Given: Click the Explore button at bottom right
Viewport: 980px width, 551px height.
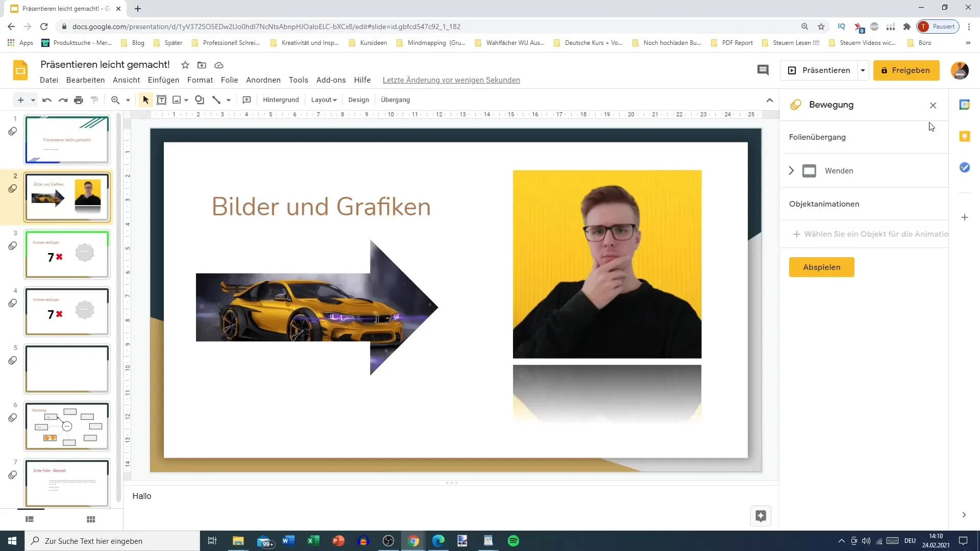Looking at the screenshot, I should pyautogui.click(x=761, y=516).
